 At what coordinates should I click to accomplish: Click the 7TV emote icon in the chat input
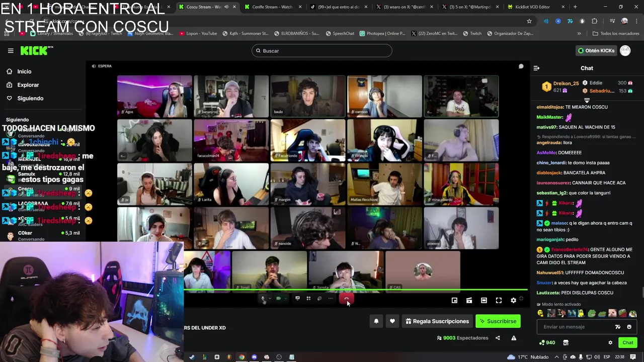(x=618, y=327)
